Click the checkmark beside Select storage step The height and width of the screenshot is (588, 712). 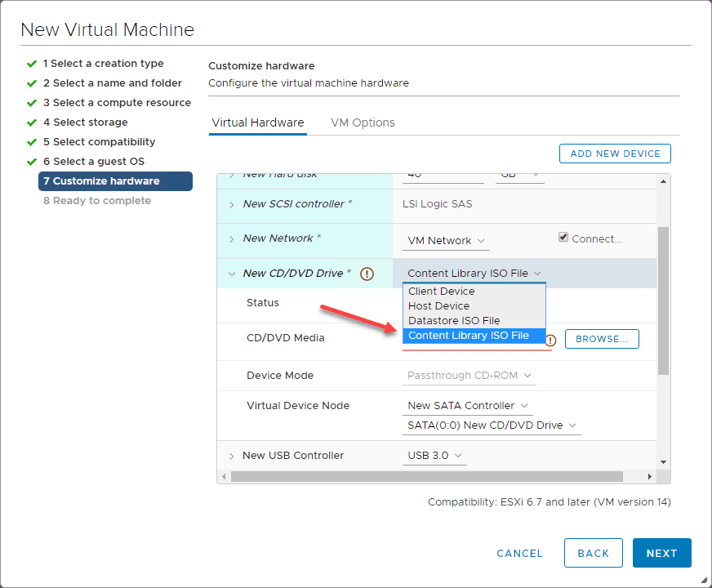point(32,122)
